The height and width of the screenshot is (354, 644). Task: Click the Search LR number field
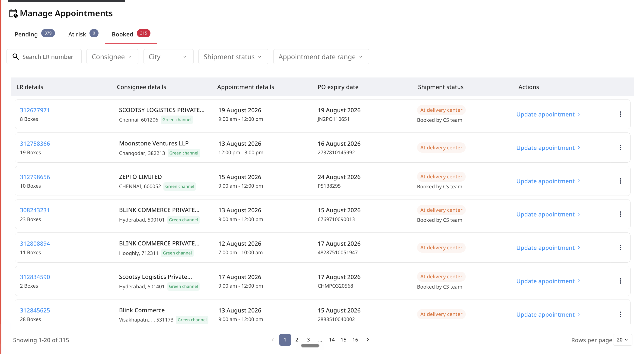(x=44, y=57)
